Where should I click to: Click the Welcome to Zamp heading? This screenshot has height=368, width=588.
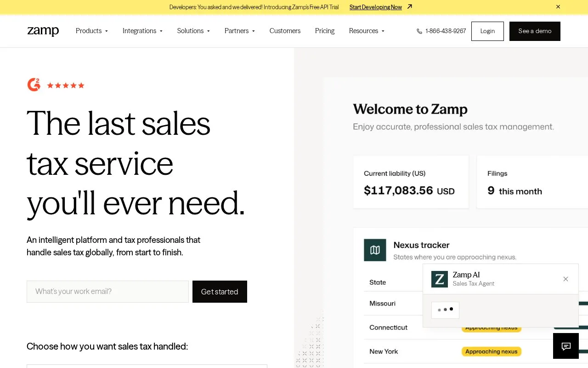point(410,109)
